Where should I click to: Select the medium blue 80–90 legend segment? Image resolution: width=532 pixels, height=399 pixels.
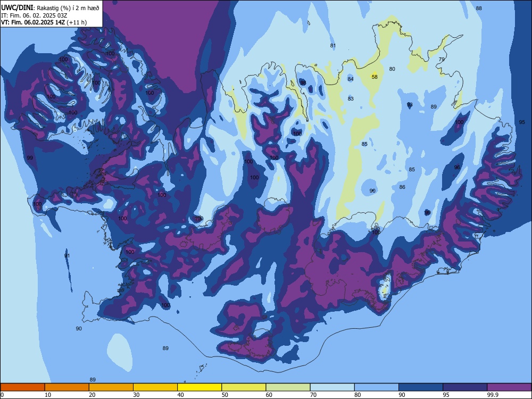click(x=377, y=387)
